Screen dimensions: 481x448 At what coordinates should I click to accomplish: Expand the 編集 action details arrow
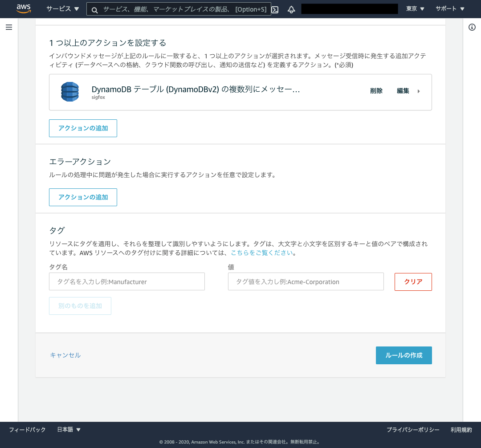[x=418, y=91]
